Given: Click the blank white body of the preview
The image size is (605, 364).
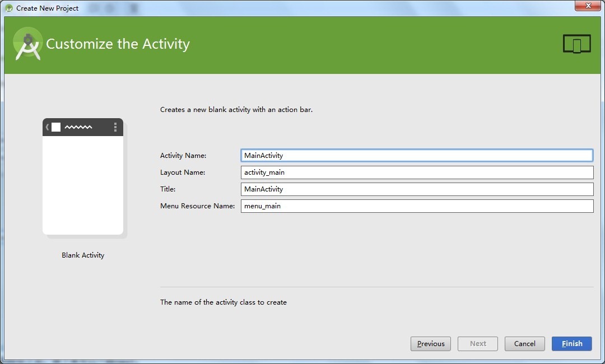Looking at the screenshot, I should [x=83, y=185].
